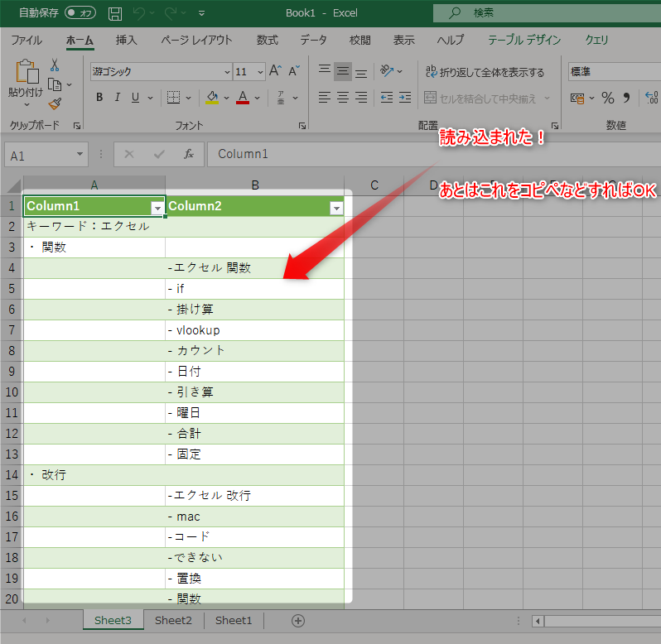Image resolution: width=661 pixels, height=644 pixels.
Task: Select column B header
Action: point(255,185)
